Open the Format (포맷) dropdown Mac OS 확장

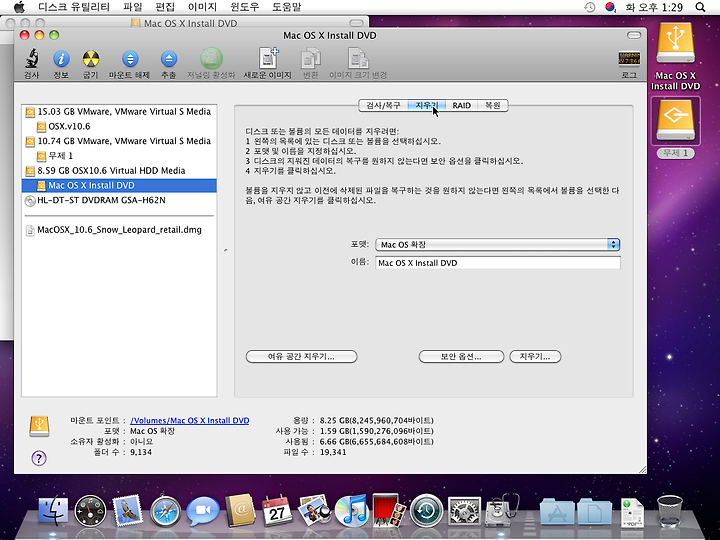pos(498,244)
